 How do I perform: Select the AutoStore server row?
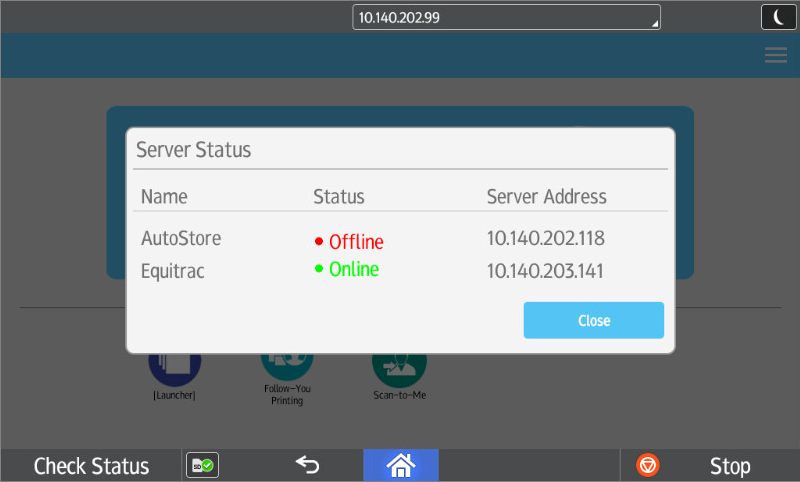[181, 239]
